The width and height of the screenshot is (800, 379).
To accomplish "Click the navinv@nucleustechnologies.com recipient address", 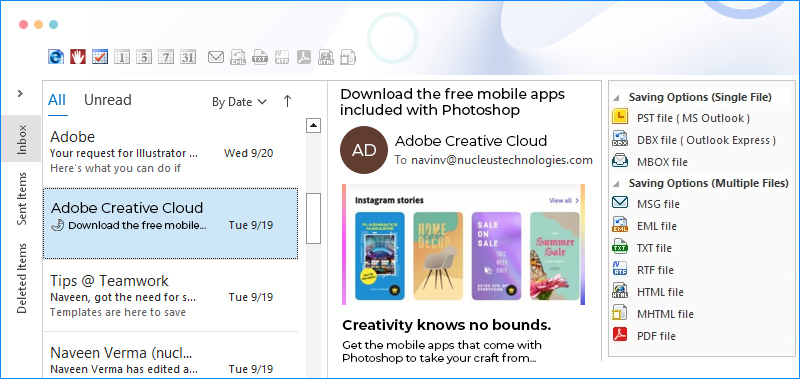I will pyautogui.click(x=502, y=160).
